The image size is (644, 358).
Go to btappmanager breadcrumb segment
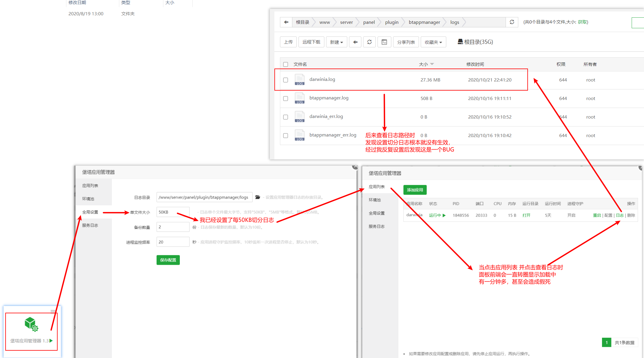click(425, 22)
